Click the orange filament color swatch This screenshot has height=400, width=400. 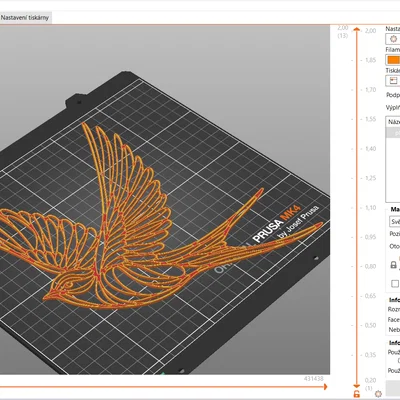pos(393,60)
